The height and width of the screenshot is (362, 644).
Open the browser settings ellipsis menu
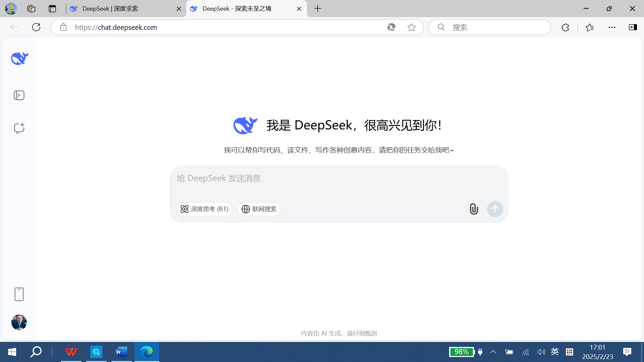click(x=612, y=27)
